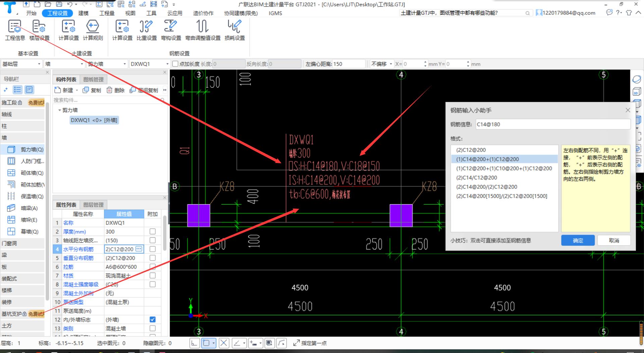This screenshot has width=644, height=353.
Task: Open 弯钩设置 hook settings
Action: (171, 30)
